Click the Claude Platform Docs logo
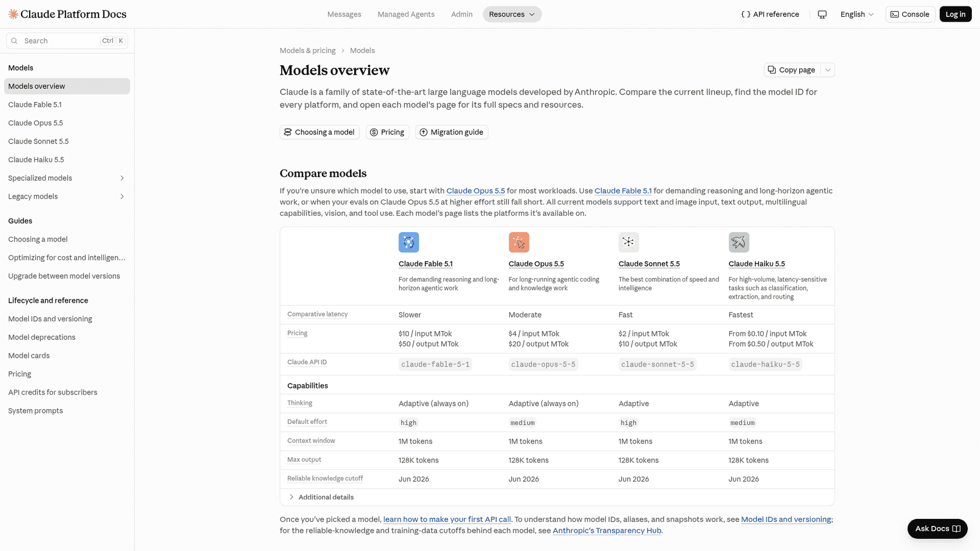The height and width of the screenshot is (551, 980). (67, 14)
